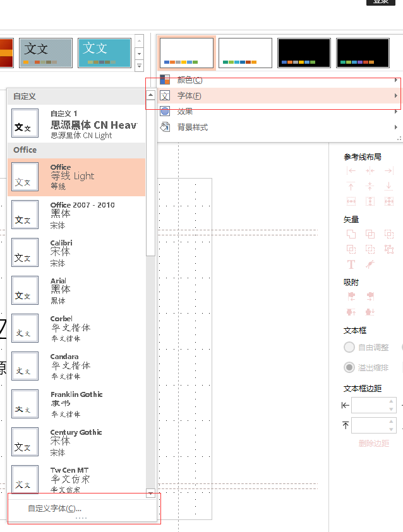Select the gray-blue 文文 theme thumbnail
The width and height of the screenshot is (403, 532).
click(46, 53)
